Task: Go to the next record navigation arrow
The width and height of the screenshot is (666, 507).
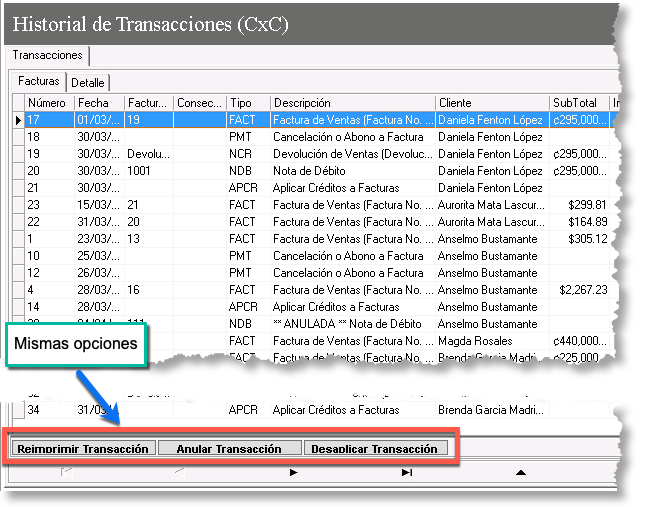Action: tap(293, 472)
